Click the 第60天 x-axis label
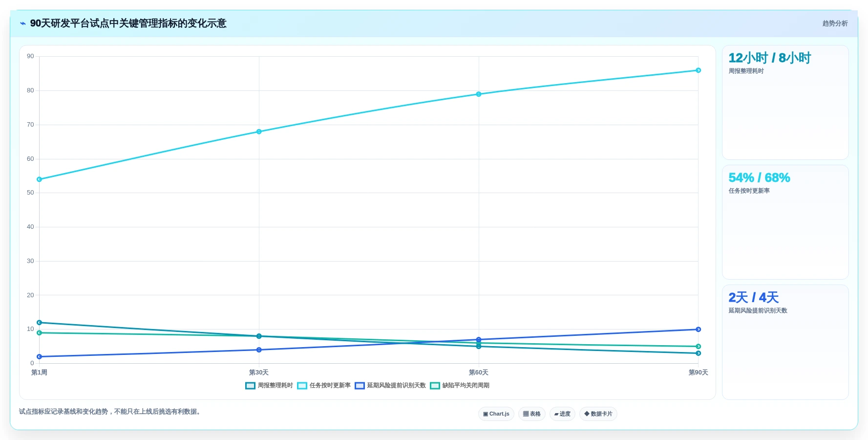Viewport: 868px width, 440px height. click(479, 373)
